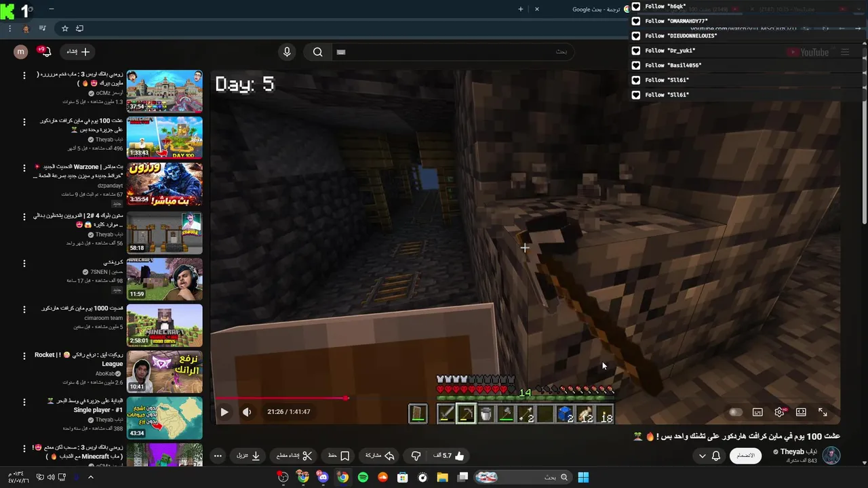The height and width of the screenshot is (488, 868).
Task: Open the إنشاء create button
Action: 78,52
